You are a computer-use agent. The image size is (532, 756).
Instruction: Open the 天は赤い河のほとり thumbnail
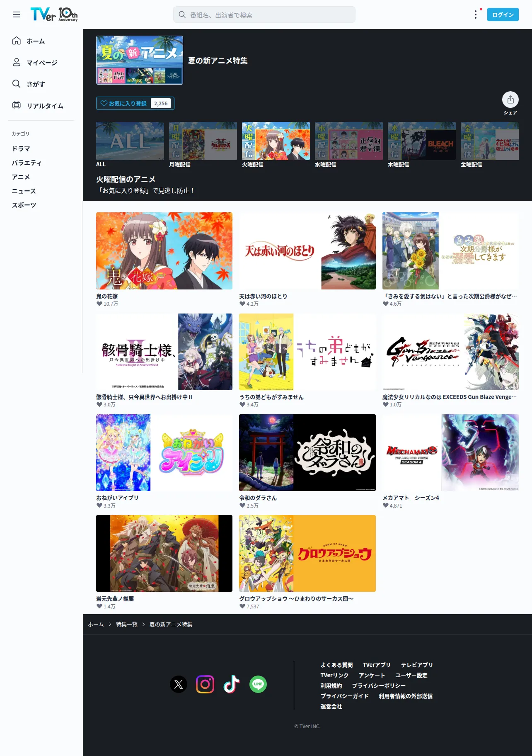[x=307, y=251]
